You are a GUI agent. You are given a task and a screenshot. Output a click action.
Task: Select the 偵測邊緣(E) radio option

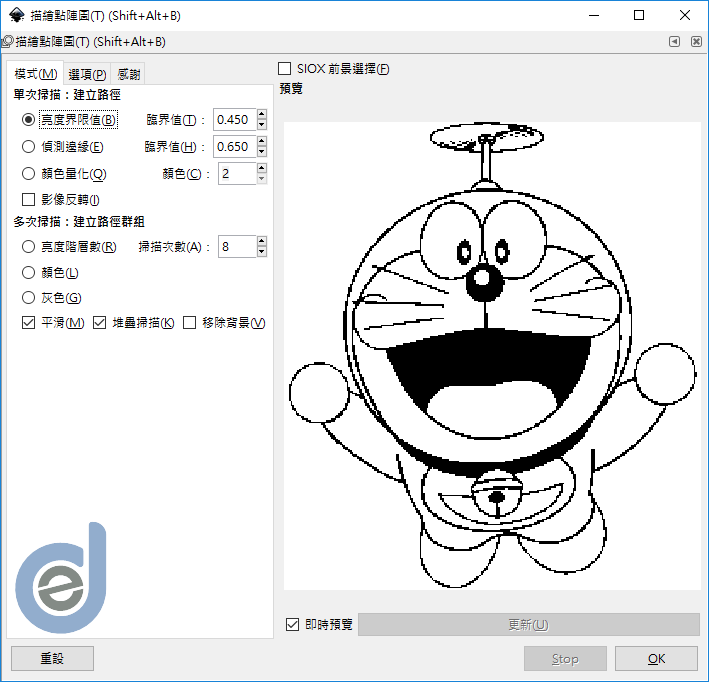tap(28, 147)
